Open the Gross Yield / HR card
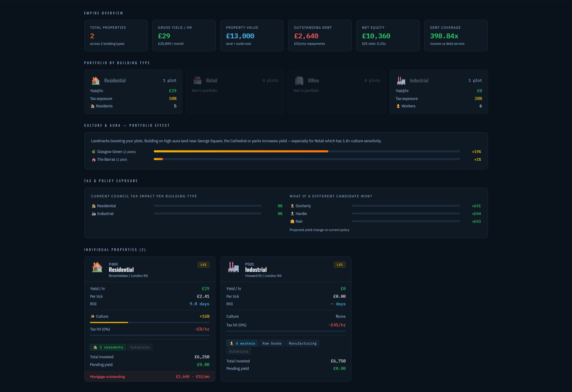The image size is (572, 392). point(184,36)
